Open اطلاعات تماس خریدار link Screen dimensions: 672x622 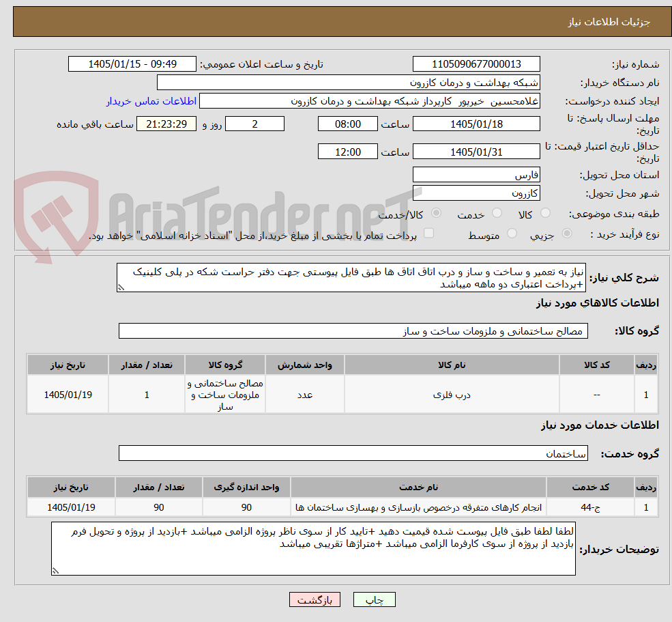151,101
